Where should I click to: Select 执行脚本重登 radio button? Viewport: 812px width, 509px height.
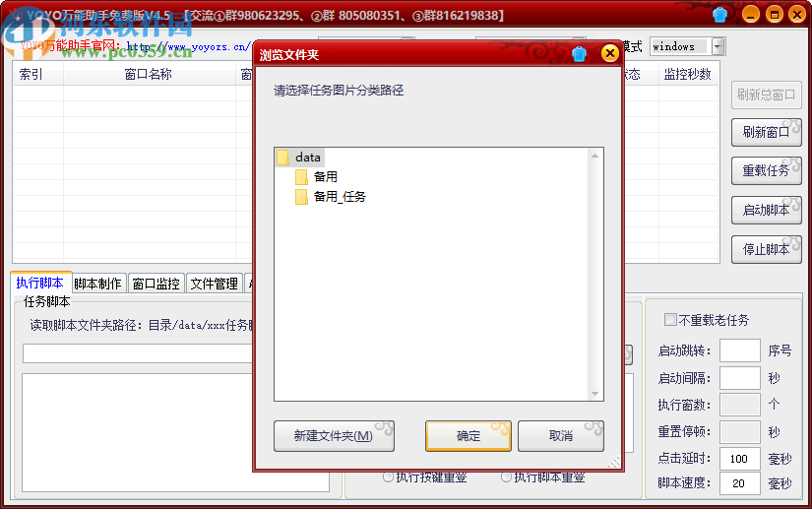coord(506,477)
